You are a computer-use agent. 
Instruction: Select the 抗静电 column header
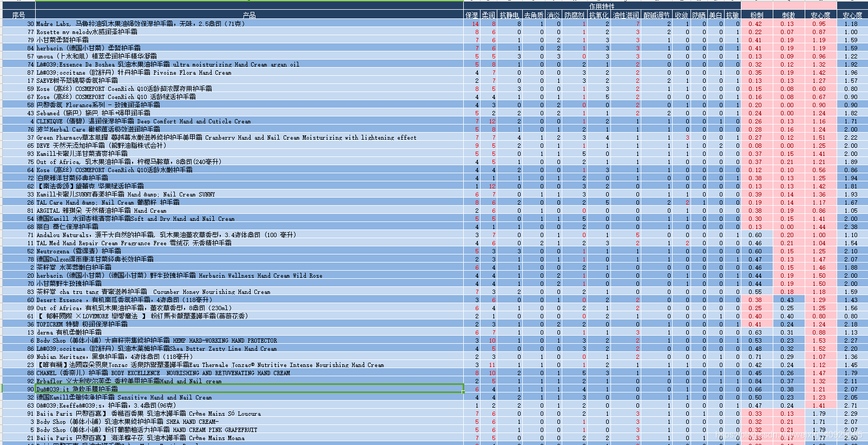pyautogui.click(x=510, y=15)
